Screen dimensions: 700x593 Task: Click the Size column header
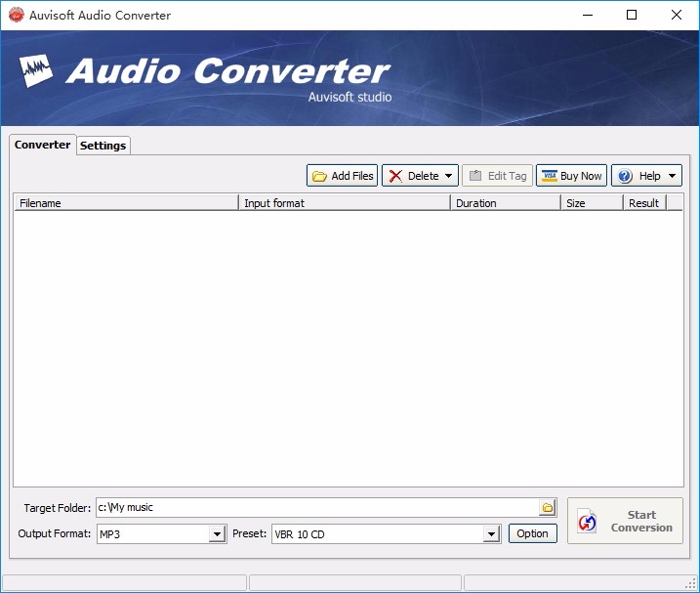(592, 203)
